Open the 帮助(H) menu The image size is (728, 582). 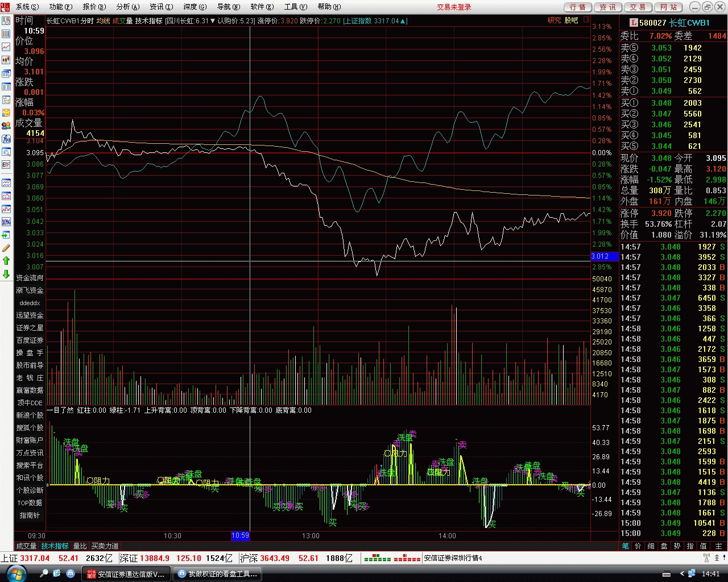click(329, 7)
